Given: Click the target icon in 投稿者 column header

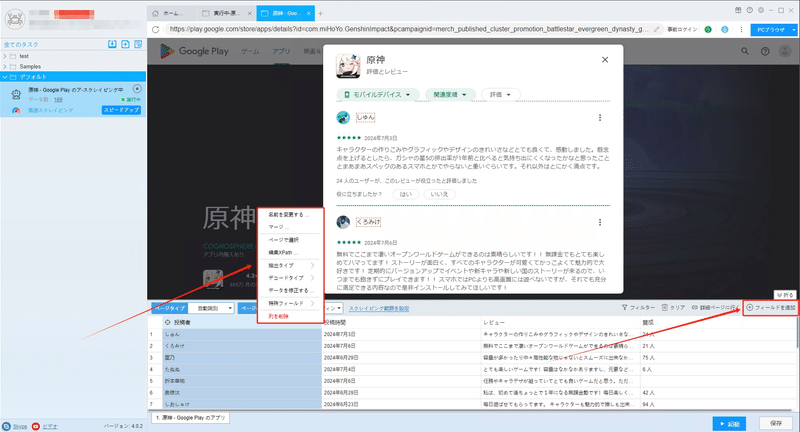Looking at the screenshot, I should pyautogui.click(x=167, y=322).
